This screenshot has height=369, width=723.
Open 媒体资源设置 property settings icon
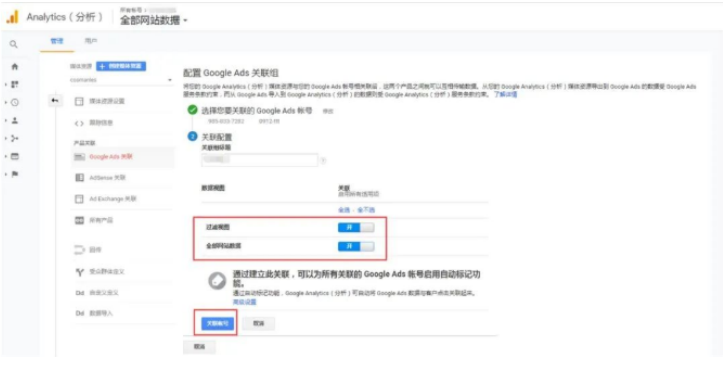(x=79, y=101)
